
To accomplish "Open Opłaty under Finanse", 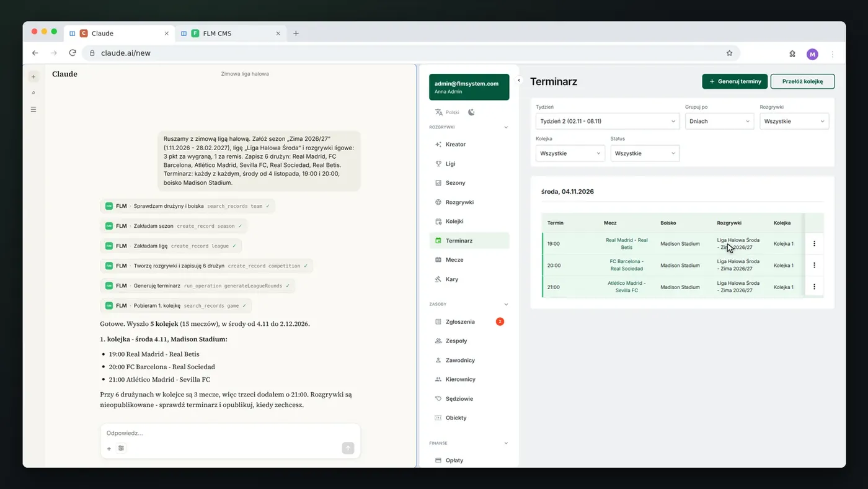I will (469, 460).
